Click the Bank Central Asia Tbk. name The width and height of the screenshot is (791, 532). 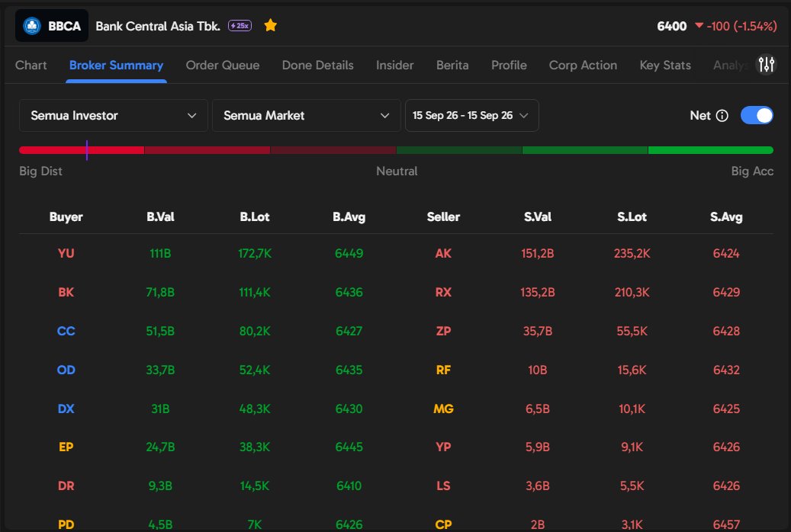pyautogui.click(x=158, y=26)
